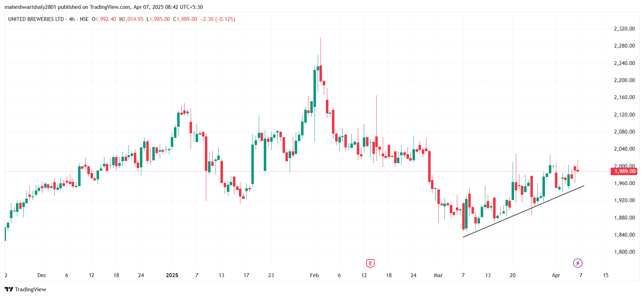Click the 23 date label on the time axis
This screenshot has height=297, width=644.
(271, 275)
